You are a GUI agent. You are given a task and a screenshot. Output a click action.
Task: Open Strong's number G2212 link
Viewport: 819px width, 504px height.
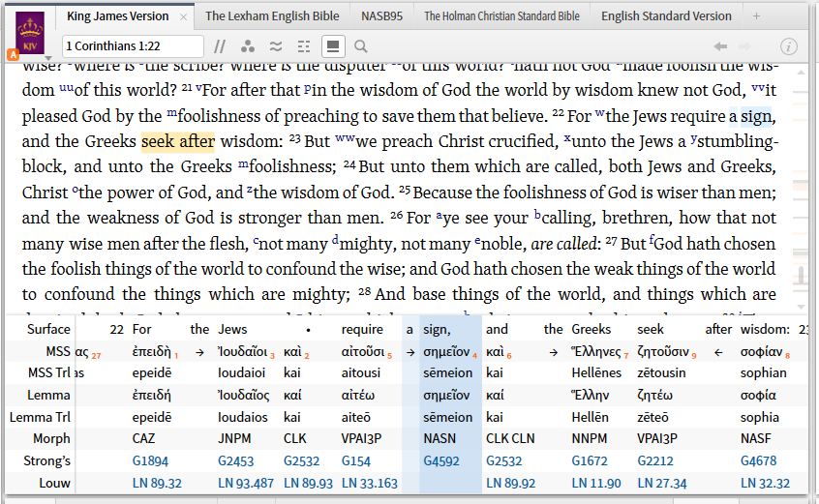pos(655,461)
